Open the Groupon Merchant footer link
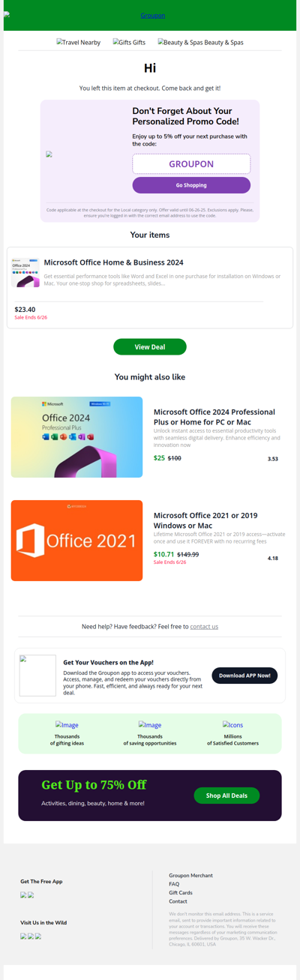 point(190,876)
